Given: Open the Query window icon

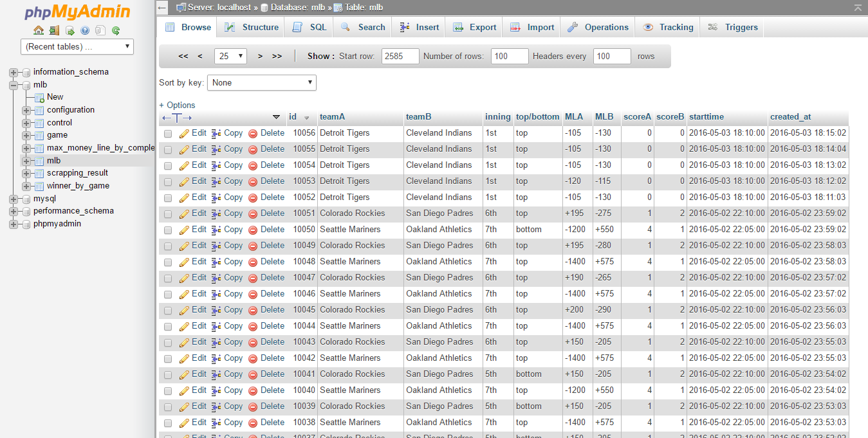Looking at the screenshot, I should pos(69,30).
